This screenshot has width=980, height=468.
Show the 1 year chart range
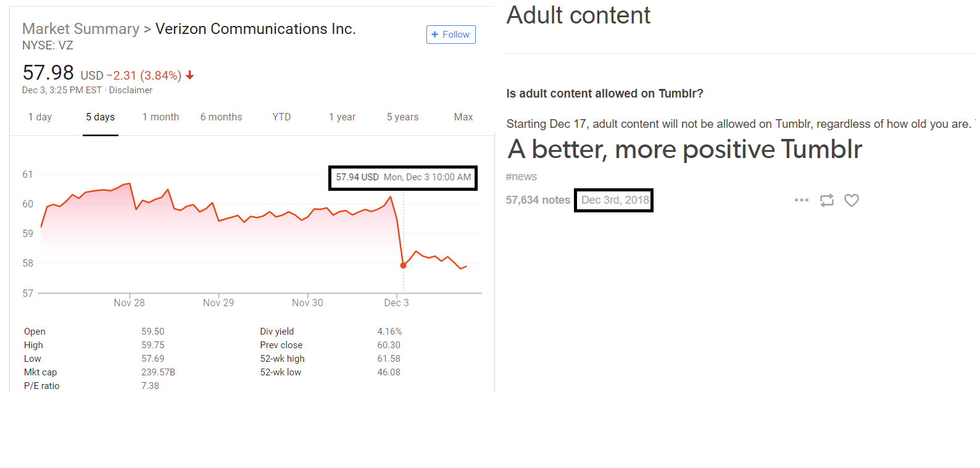tap(342, 117)
